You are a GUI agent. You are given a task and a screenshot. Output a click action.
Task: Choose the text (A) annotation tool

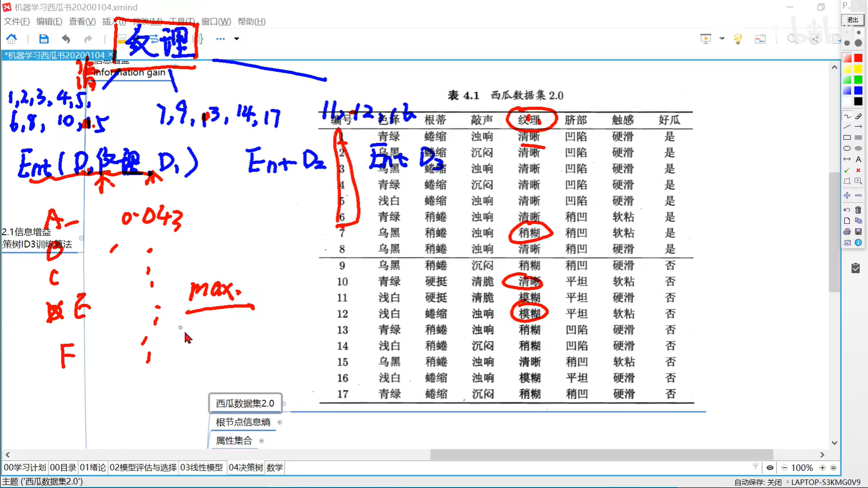click(858, 159)
